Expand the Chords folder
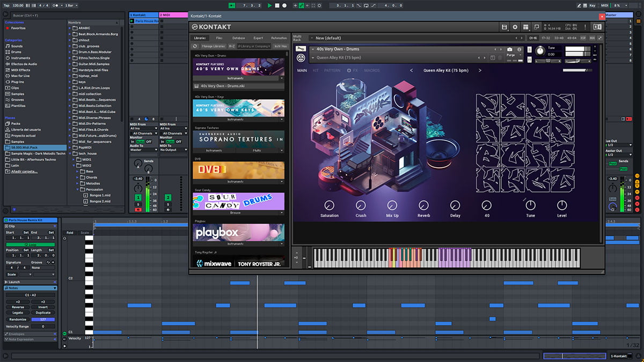The width and height of the screenshot is (644, 362). coord(78,178)
